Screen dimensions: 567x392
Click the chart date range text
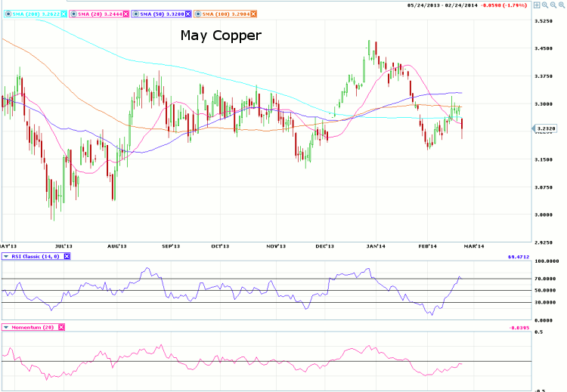437,7
